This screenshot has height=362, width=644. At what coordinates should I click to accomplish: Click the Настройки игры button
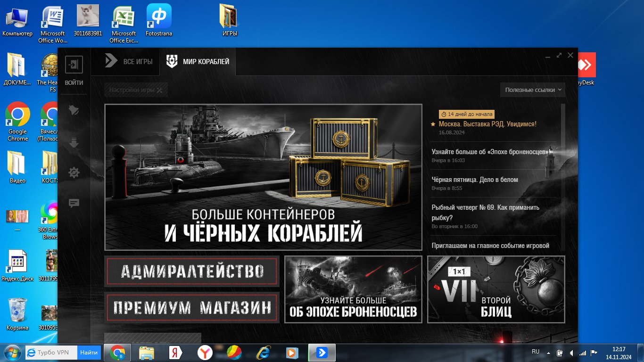pyautogui.click(x=136, y=90)
